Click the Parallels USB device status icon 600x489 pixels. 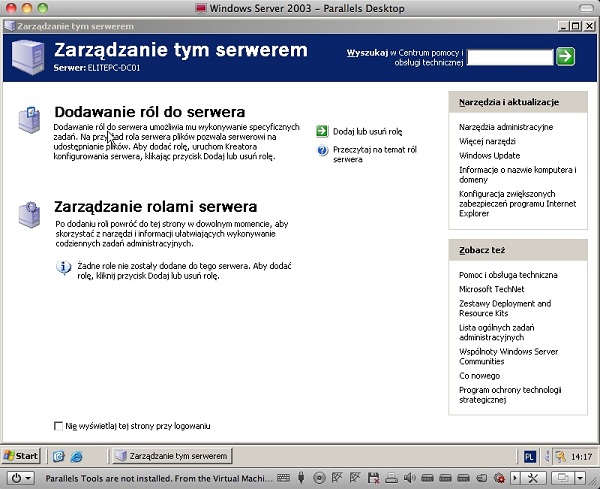(x=301, y=478)
